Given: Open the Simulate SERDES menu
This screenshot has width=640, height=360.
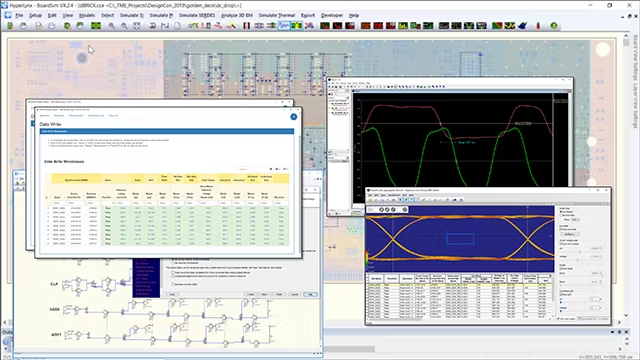Looking at the screenshot, I should 197,15.
